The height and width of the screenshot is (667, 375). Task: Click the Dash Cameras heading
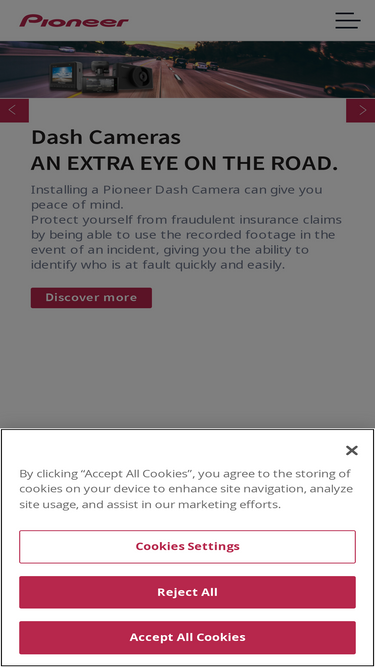coord(106,137)
